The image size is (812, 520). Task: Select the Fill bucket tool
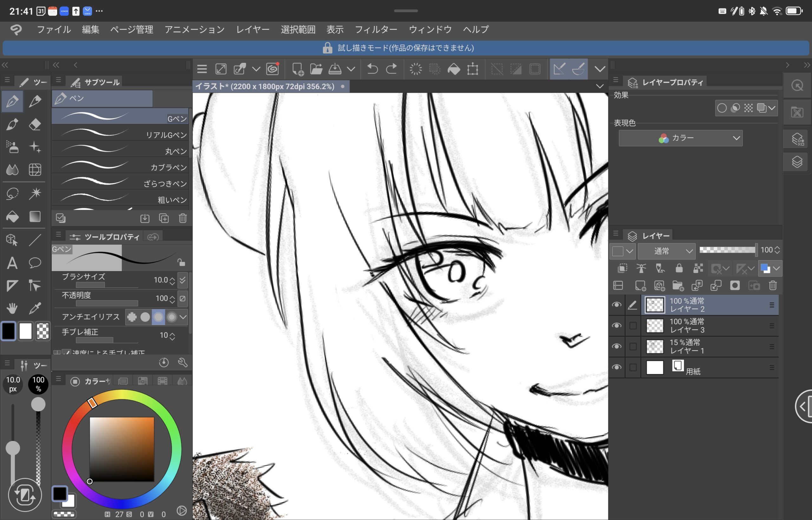(12, 217)
